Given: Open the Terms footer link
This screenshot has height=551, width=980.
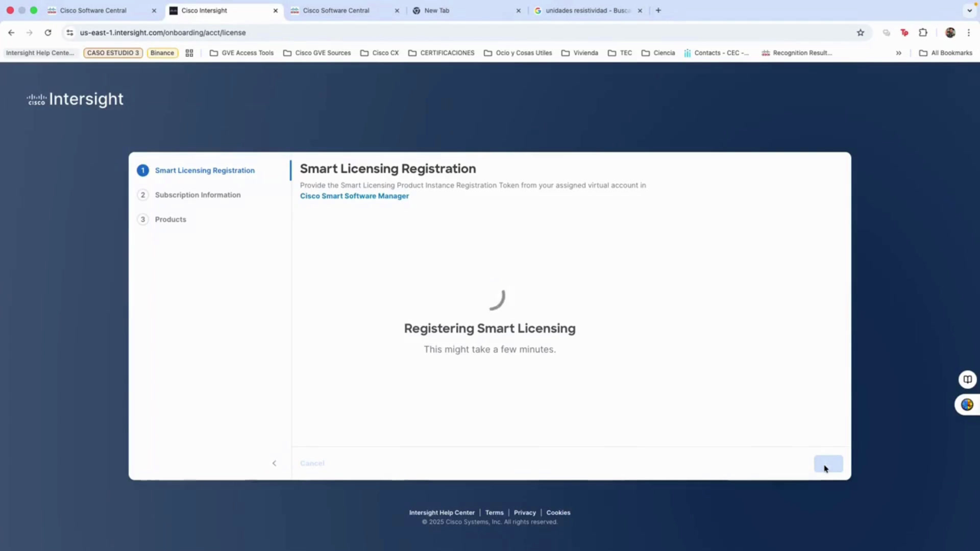Looking at the screenshot, I should (x=494, y=513).
